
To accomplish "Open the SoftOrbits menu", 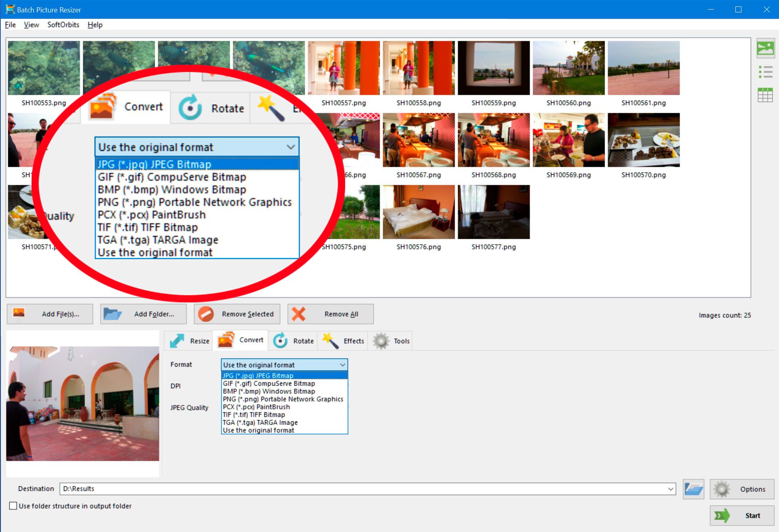I will [x=62, y=25].
